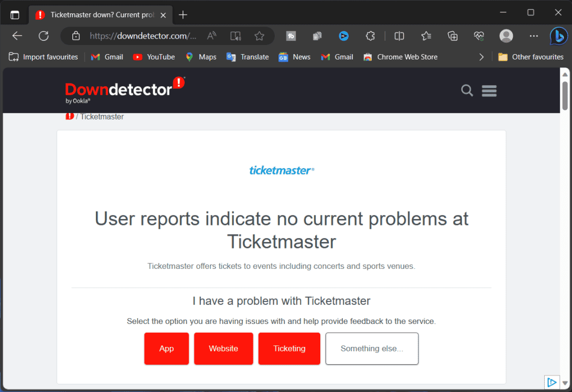Toggle the split screen icon
This screenshot has height=392, width=572.
click(x=399, y=36)
